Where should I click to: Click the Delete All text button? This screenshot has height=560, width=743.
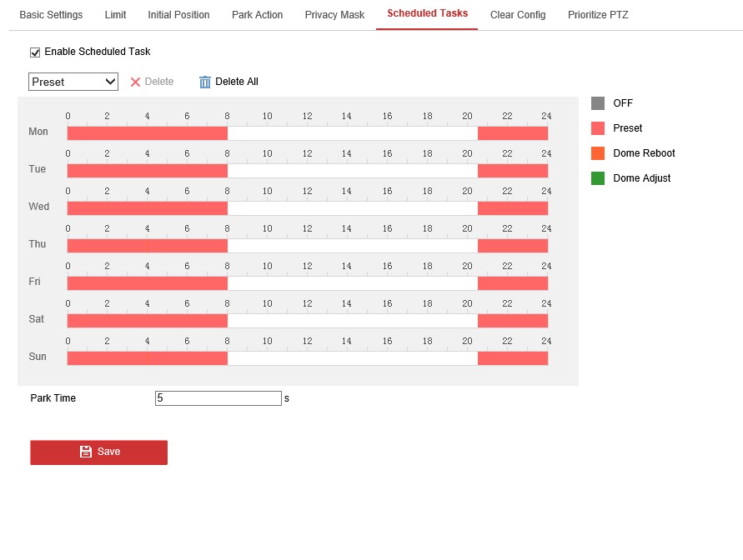[x=237, y=82]
